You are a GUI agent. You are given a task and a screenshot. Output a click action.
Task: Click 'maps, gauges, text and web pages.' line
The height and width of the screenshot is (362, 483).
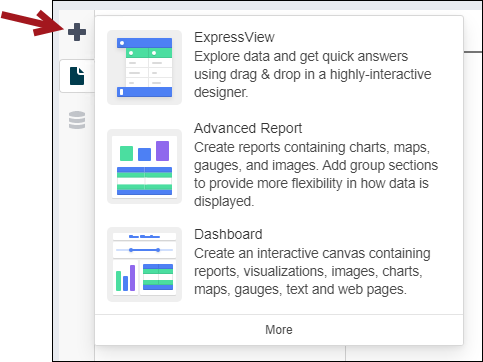click(300, 289)
